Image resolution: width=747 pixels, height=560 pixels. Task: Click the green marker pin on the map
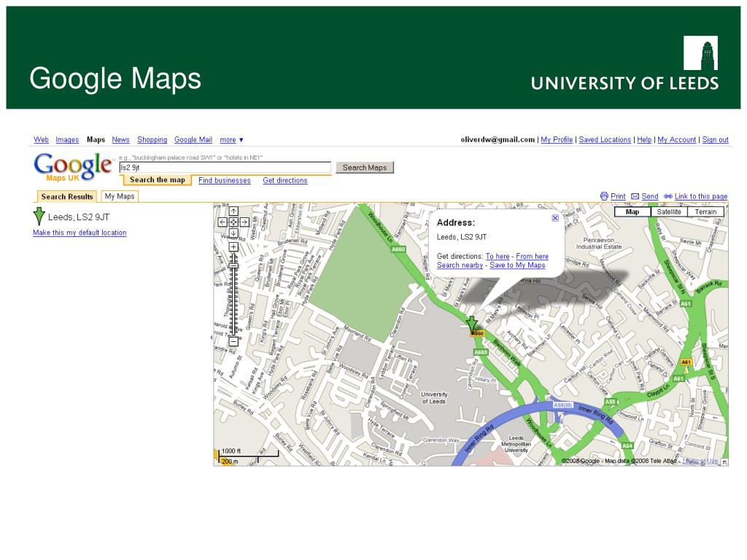472,324
